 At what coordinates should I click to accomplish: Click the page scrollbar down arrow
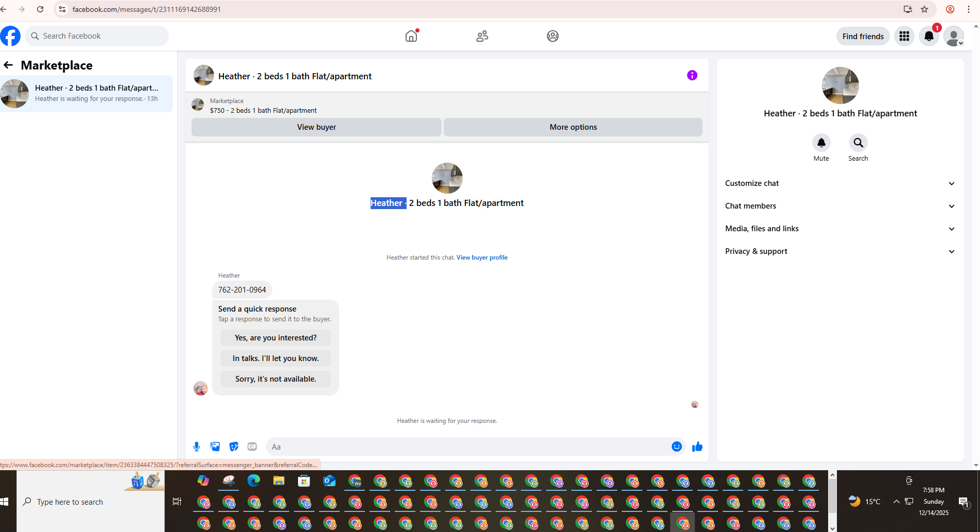coord(976,465)
